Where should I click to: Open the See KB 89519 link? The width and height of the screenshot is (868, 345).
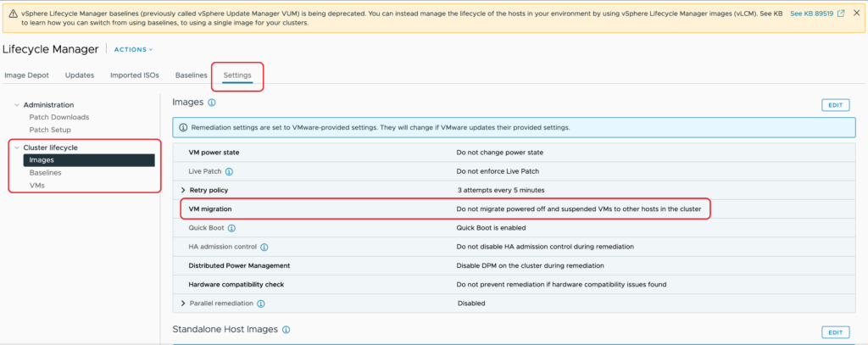point(812,14)
